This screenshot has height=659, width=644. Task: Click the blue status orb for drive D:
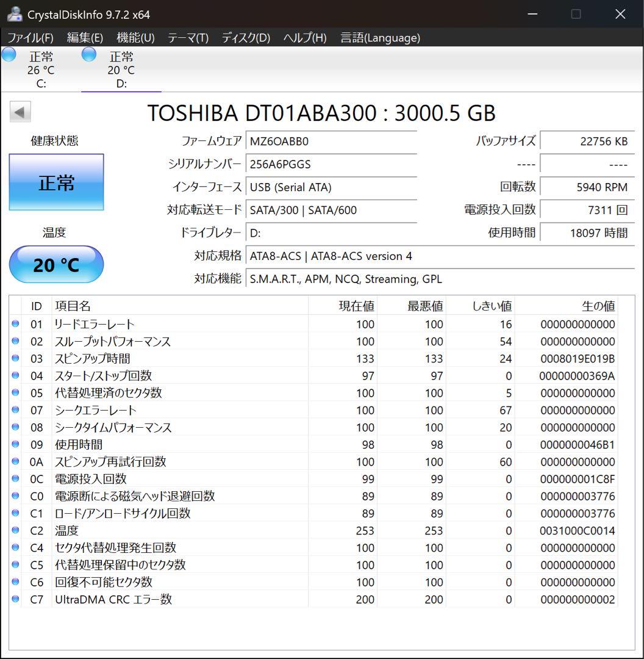click(88, 55)
